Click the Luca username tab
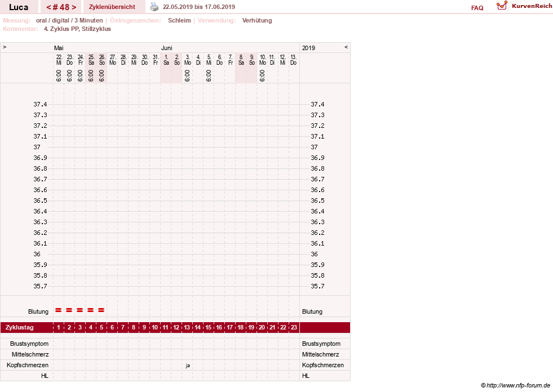 (x=19, y=7)
